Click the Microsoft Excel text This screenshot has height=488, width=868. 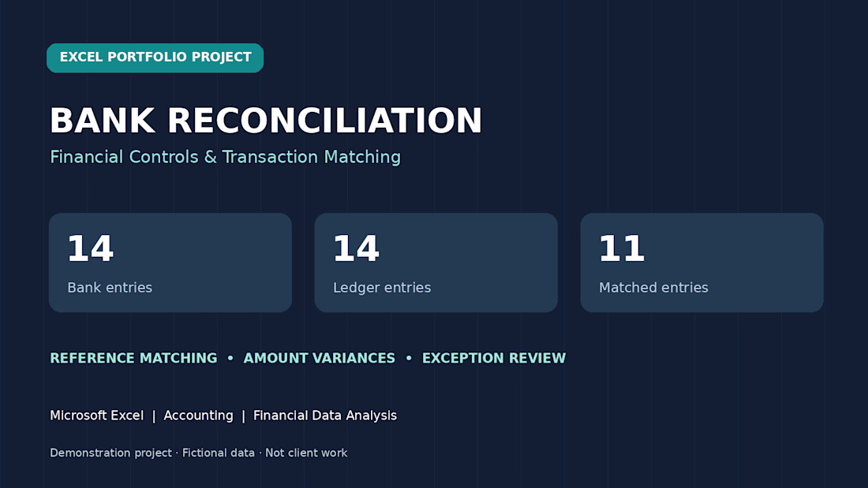point(97,415)
